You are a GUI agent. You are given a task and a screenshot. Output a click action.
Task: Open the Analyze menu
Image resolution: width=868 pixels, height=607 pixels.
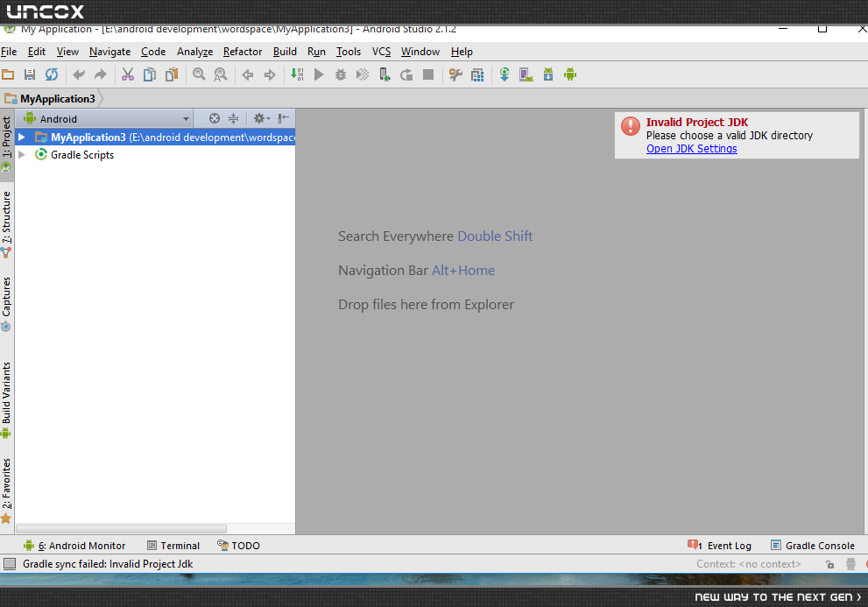pos(194,52)
